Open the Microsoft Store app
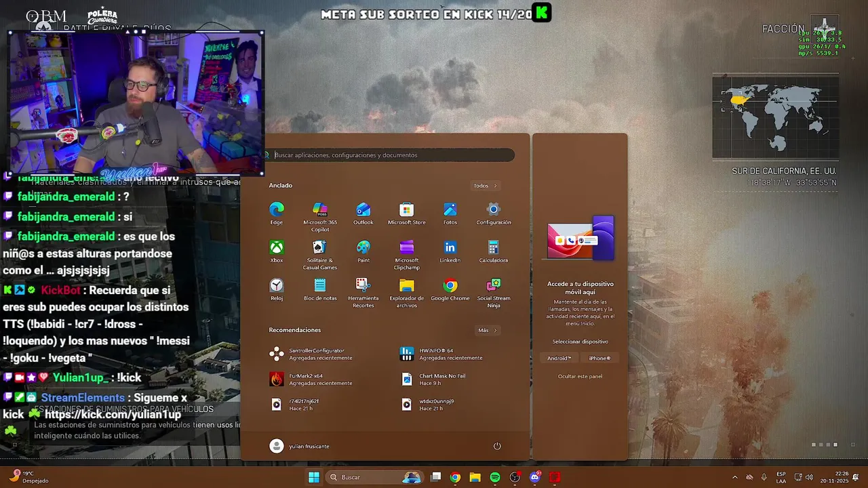Image resolution: width=868 pixels, height=488 pixels. pyautogui.click(x=407, y=213)
